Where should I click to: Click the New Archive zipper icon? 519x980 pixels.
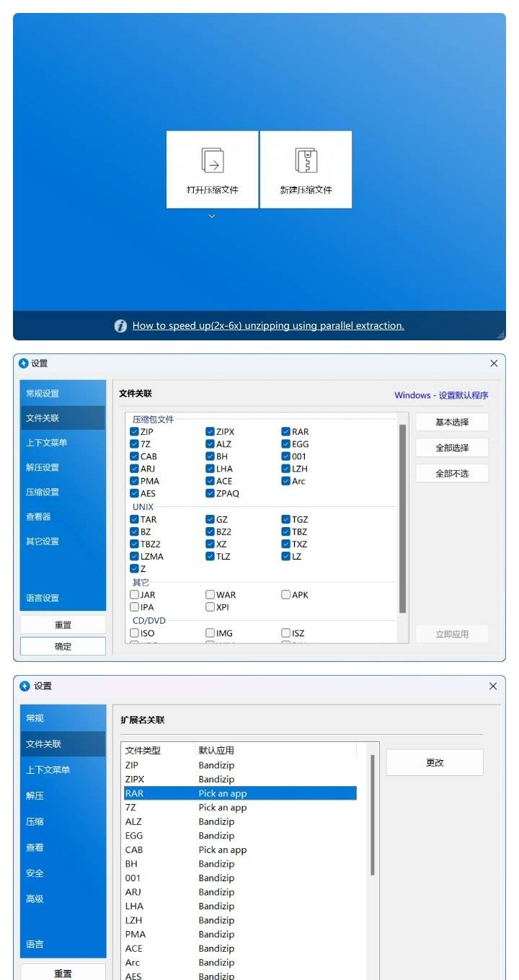[306, 160]
